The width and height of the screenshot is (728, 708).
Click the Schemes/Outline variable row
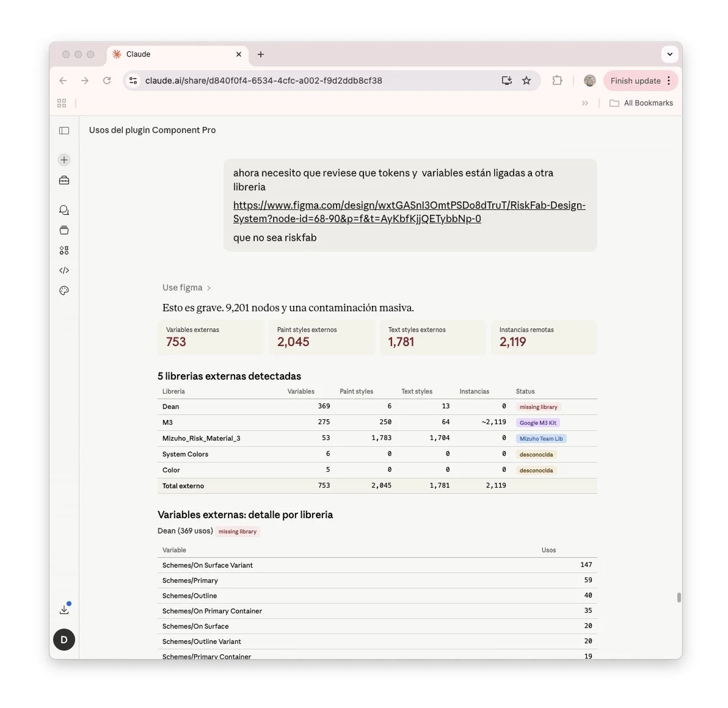coord(377,596)
